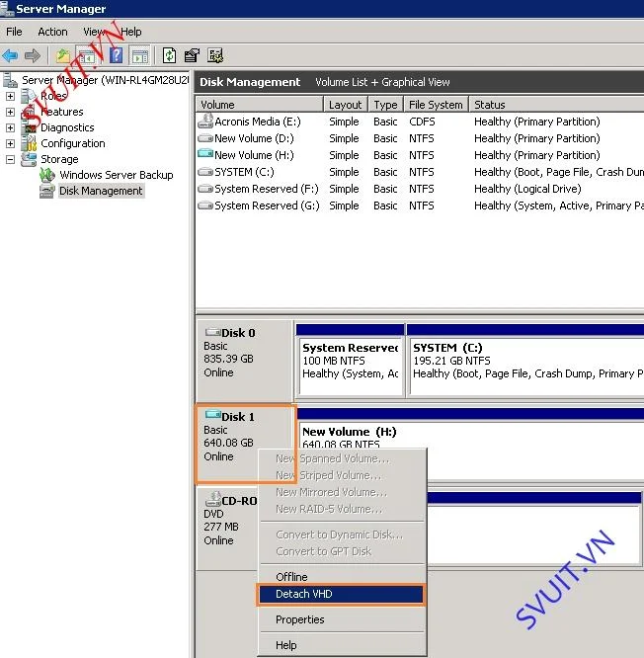
Task: Click 'Healthy (Boot, Page File, Crash Dump' status in list
Action: point(559,172)
